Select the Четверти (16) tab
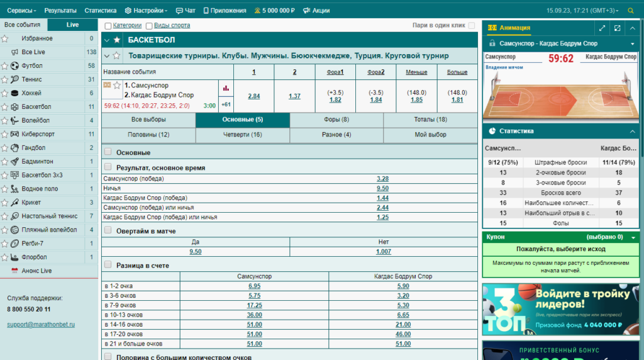 242,135
